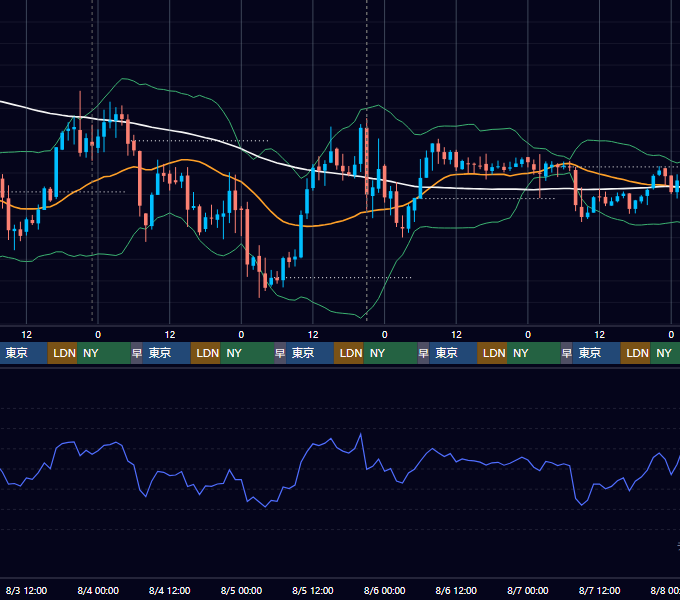
Task: Select 東京 session block above 8/4 12:00
Action: 167,353
